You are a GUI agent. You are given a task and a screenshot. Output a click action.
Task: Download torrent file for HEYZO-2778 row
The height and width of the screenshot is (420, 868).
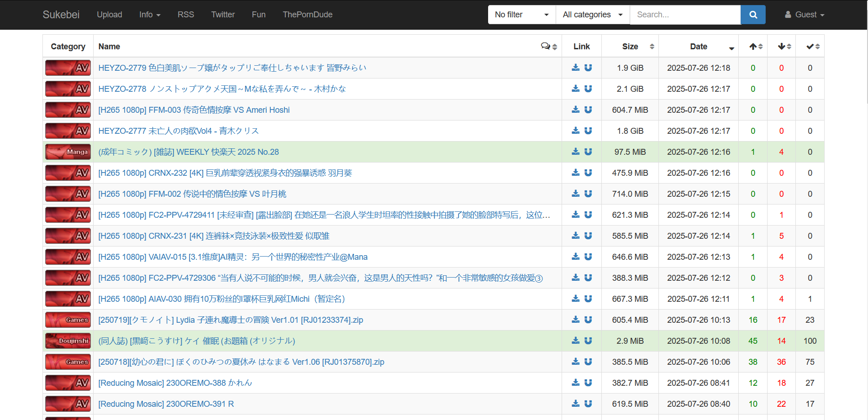(576, 89)
